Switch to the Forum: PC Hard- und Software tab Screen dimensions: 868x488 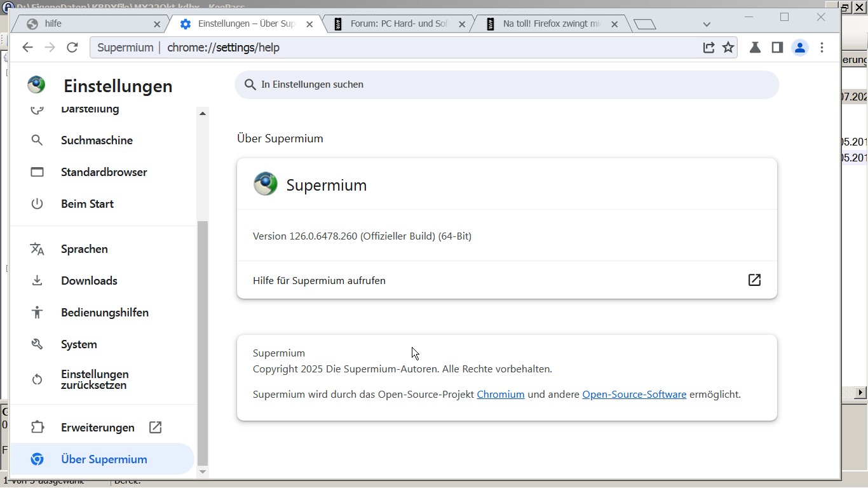point(399,24)
